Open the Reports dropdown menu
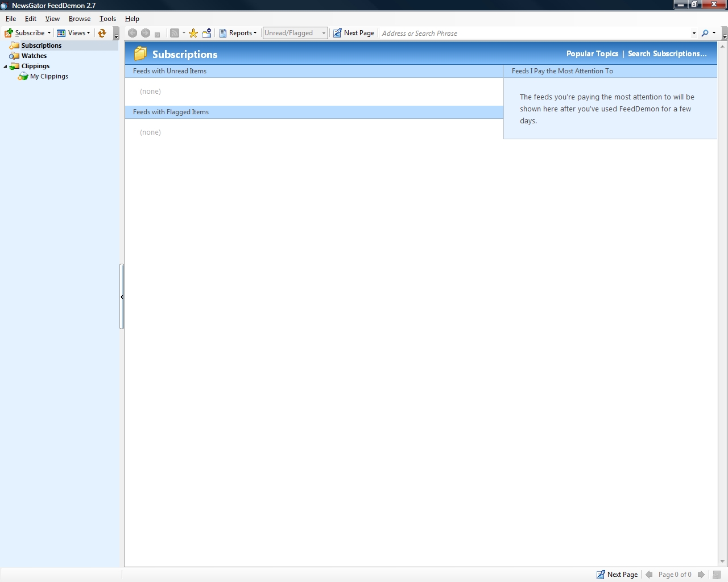 pyautogui.click(x=238, y=33)
